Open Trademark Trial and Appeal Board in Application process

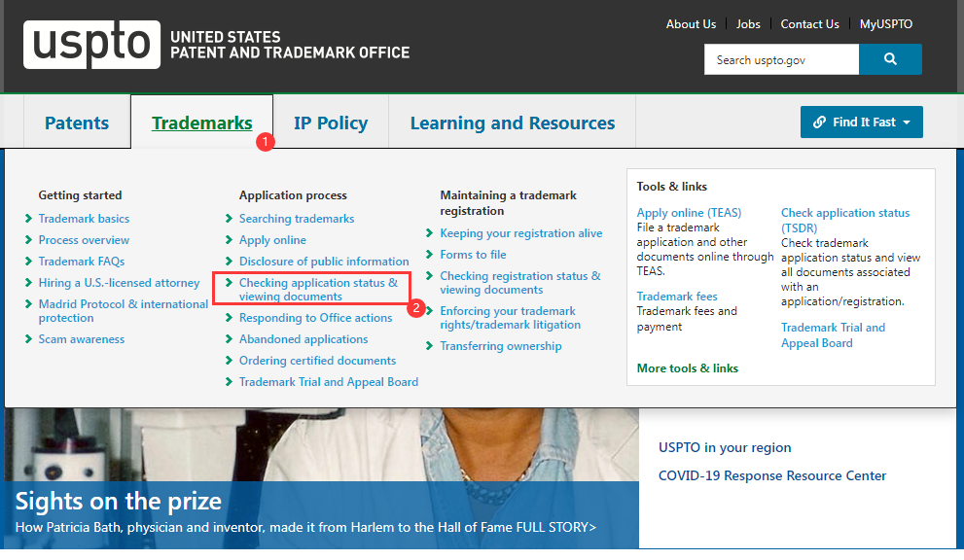(329, 382)
